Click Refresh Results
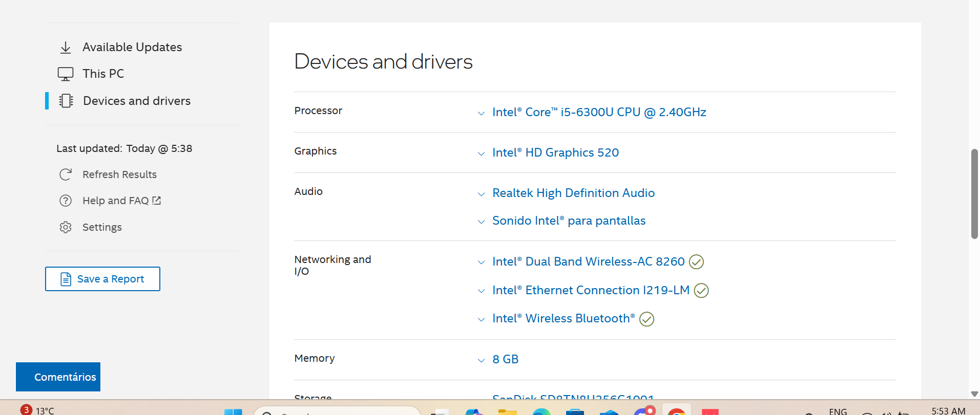980x415 pixels. click(x=119, y=174)
